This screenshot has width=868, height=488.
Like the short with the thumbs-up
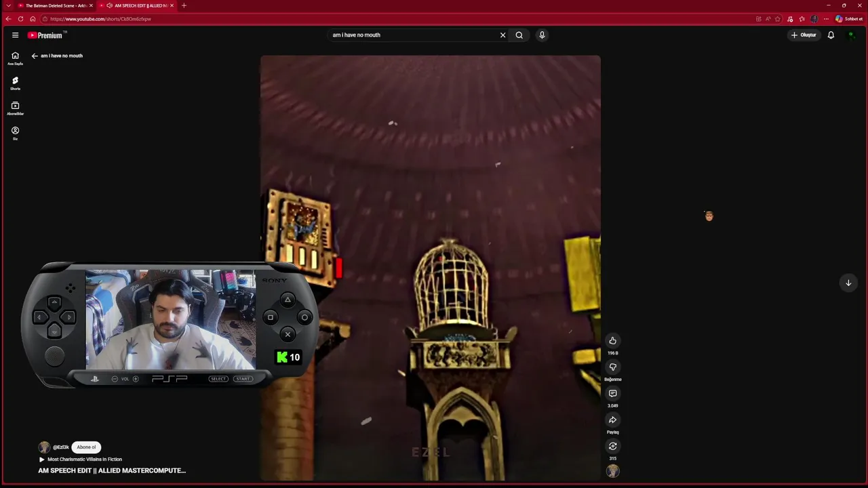[x=612, y=341]
